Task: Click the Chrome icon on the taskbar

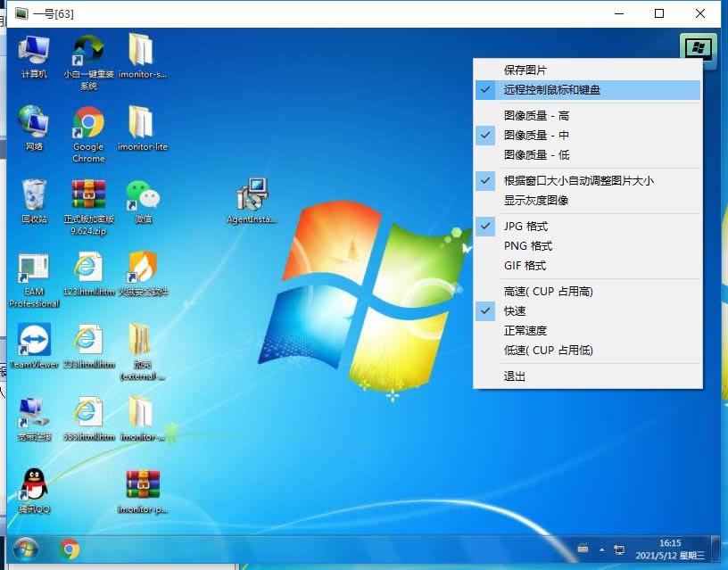Action: pyautogui.click(x=70, y=549)
